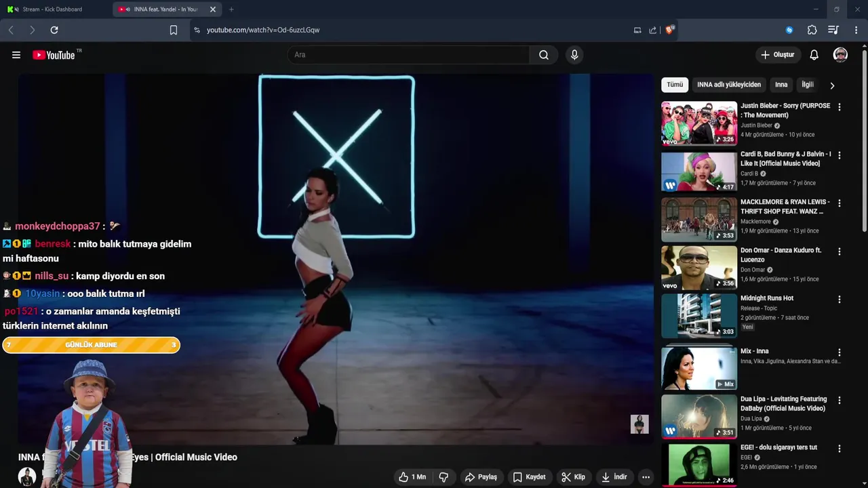
Task: Click the İndir download button
Action: pos(614,477)
